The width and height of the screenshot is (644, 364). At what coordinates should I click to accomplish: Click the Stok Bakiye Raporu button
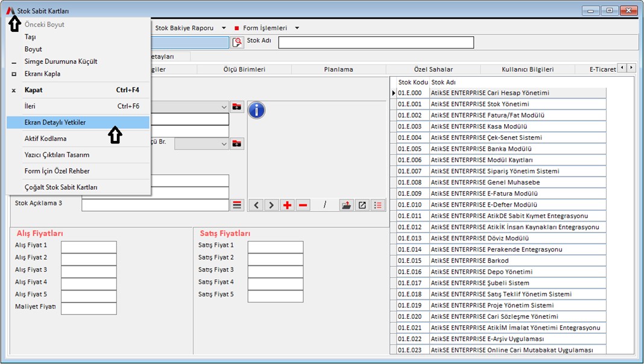point(185,28)
